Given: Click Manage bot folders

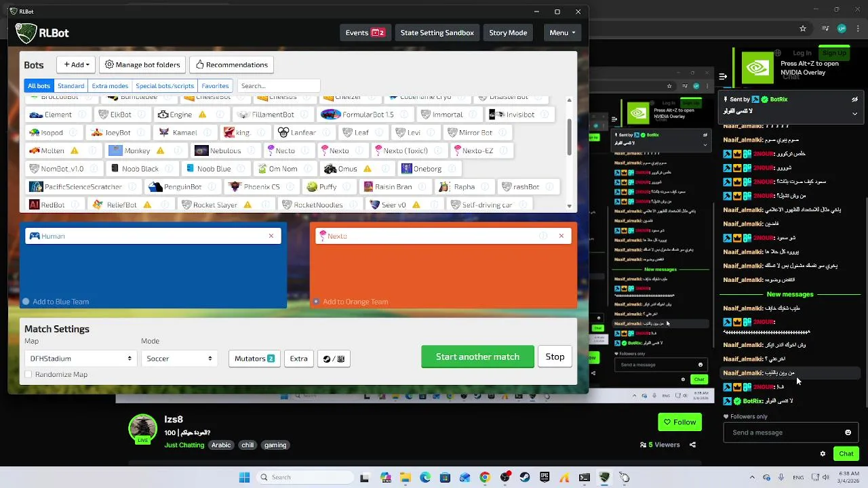Looking at the screenshot, I should click(142, 64).
